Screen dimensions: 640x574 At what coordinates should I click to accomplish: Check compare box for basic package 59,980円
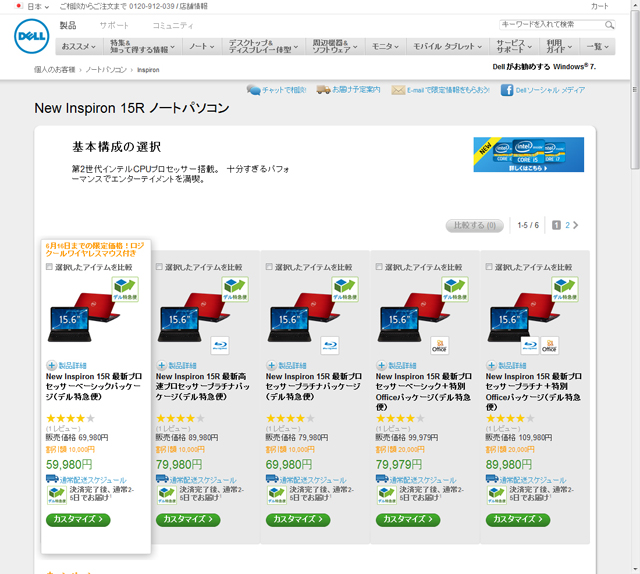tap(49, 267)
